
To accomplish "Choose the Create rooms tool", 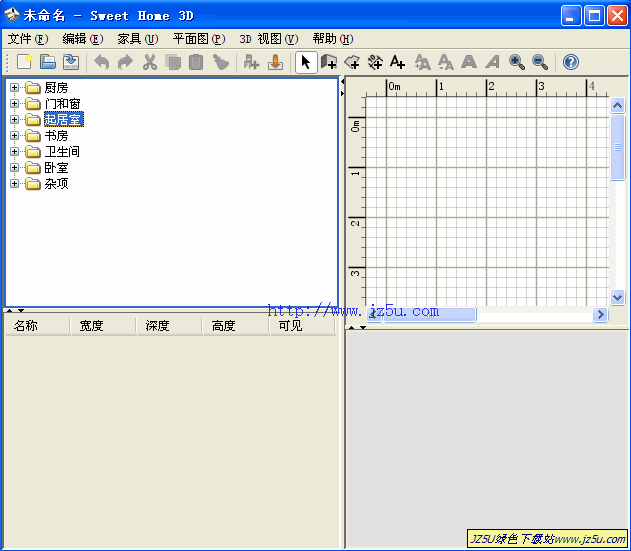I will pyautogui.click(x=352, y=62).
